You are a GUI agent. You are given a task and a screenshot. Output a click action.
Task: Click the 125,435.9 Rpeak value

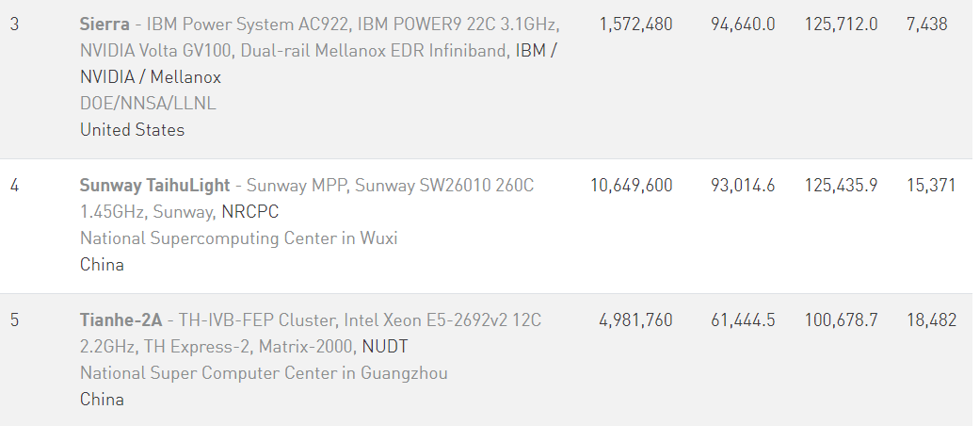841,186
